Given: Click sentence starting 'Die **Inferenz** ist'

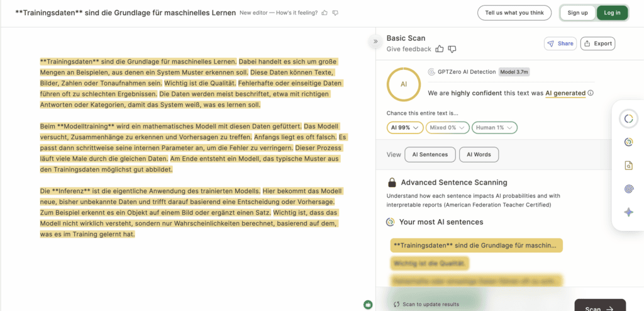Looking at the screenshot, I should point(150,191).
